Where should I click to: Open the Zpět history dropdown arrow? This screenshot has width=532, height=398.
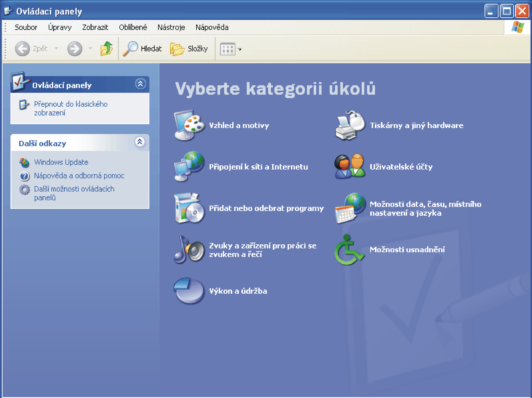pyautogui.click(x=56, y=48)
